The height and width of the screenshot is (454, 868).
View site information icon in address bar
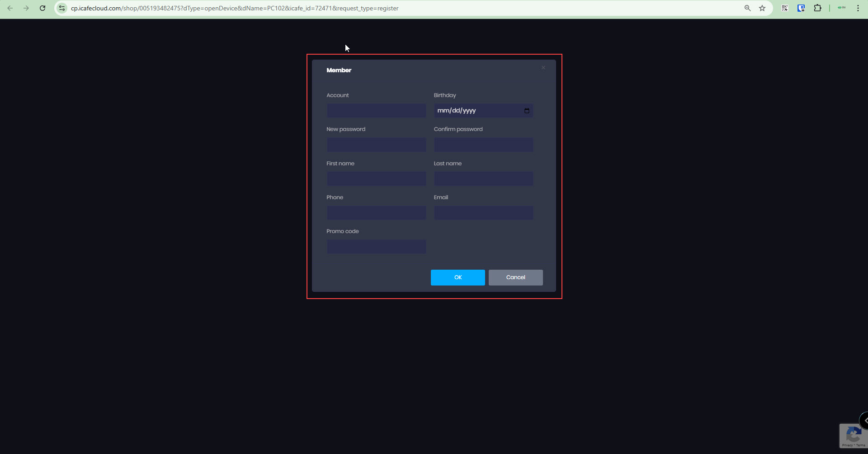[62, 8]
